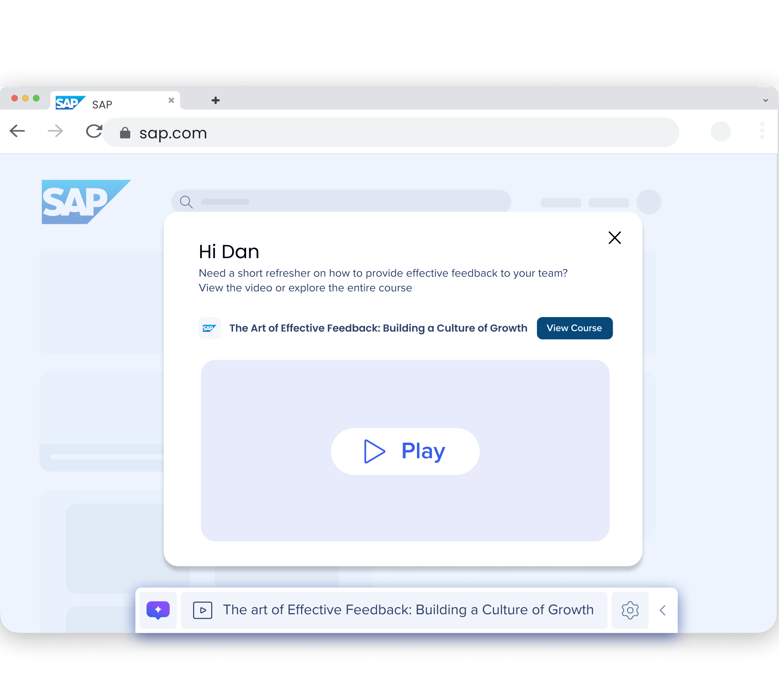779x700 pixels.
Task: Open the course title link text
Action: coord(378,328)
